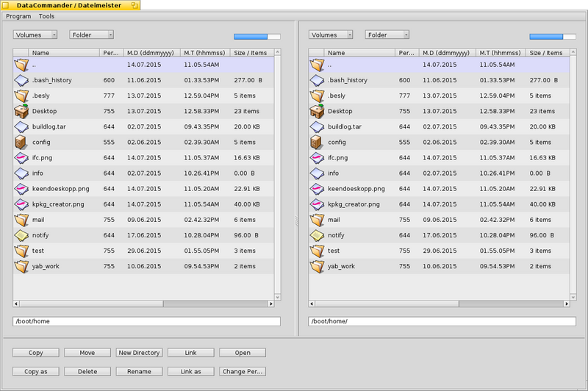
Task: Click the yab_work folder icon in right pane
Action: (317, 266)
